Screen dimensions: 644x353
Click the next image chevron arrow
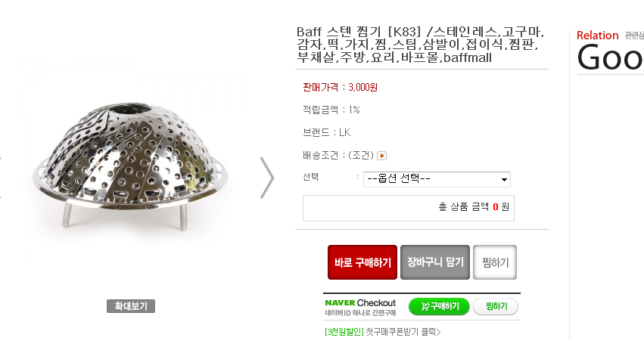(x=267, y=178)
